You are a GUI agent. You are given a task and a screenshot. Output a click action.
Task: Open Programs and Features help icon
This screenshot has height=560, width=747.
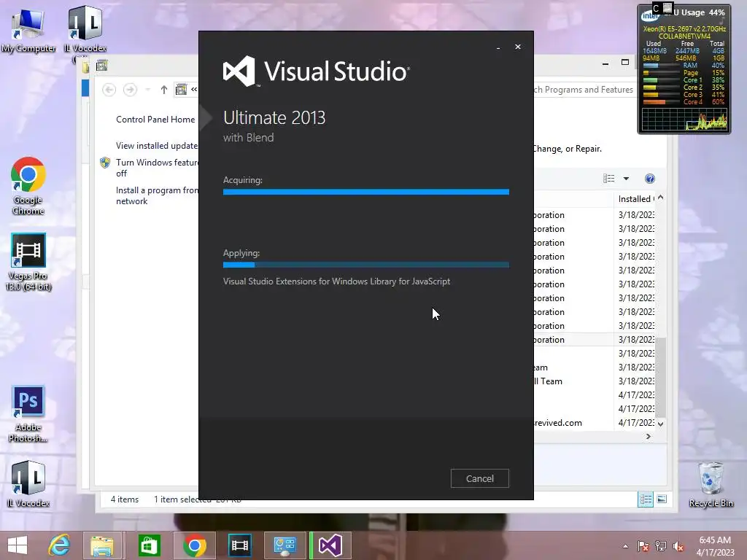click(x=650, y=179)
